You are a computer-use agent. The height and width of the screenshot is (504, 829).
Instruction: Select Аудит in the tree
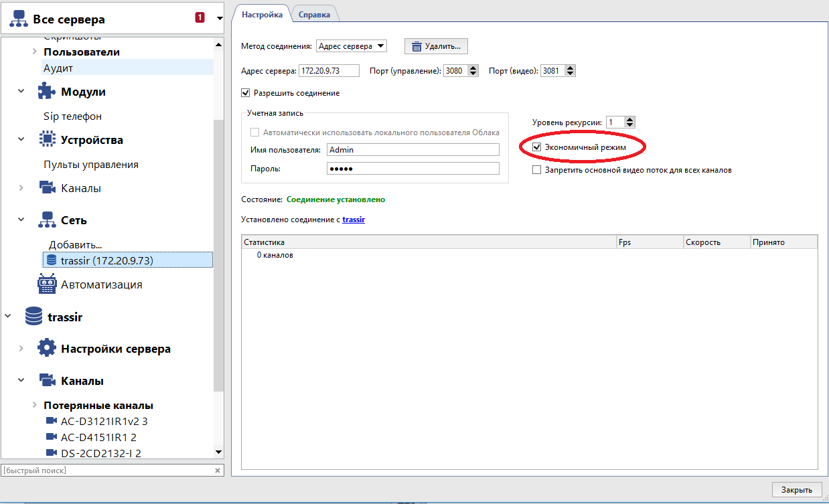(58, 68)
